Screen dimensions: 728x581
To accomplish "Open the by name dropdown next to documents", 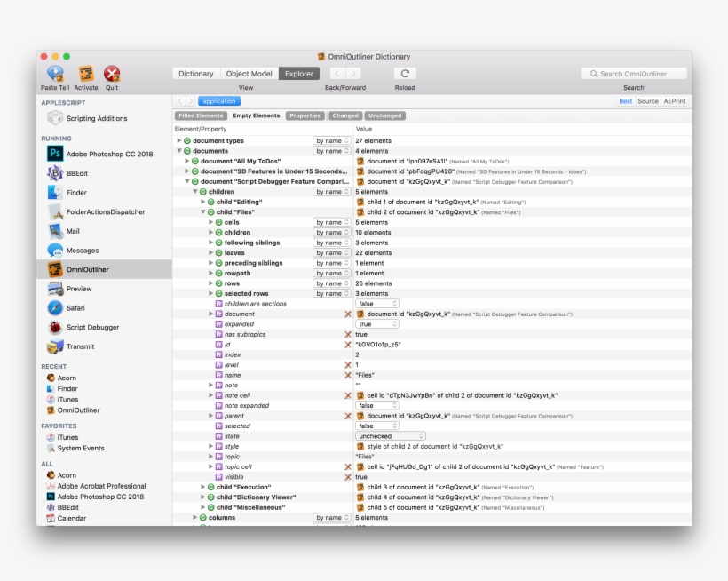I will tap(331, 150).
